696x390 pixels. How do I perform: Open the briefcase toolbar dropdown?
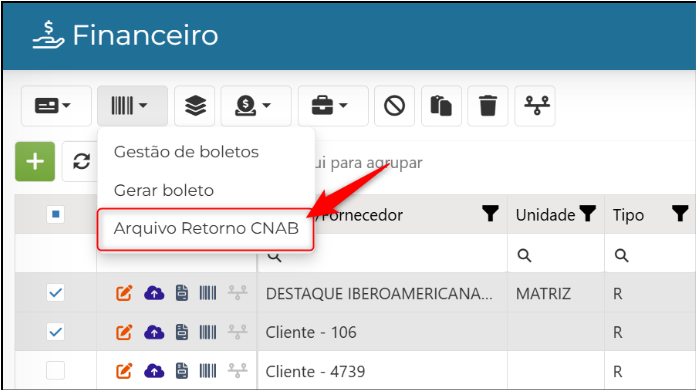[333, 106]
